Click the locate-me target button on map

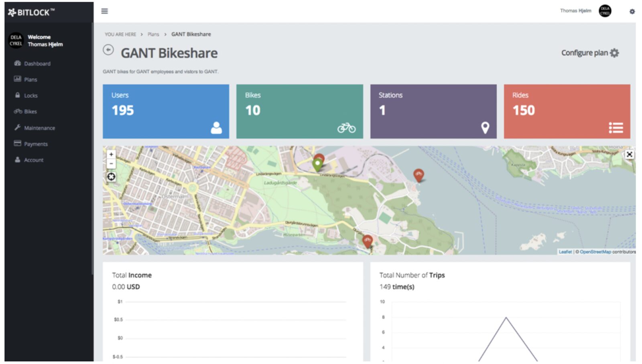coord(111,177)
